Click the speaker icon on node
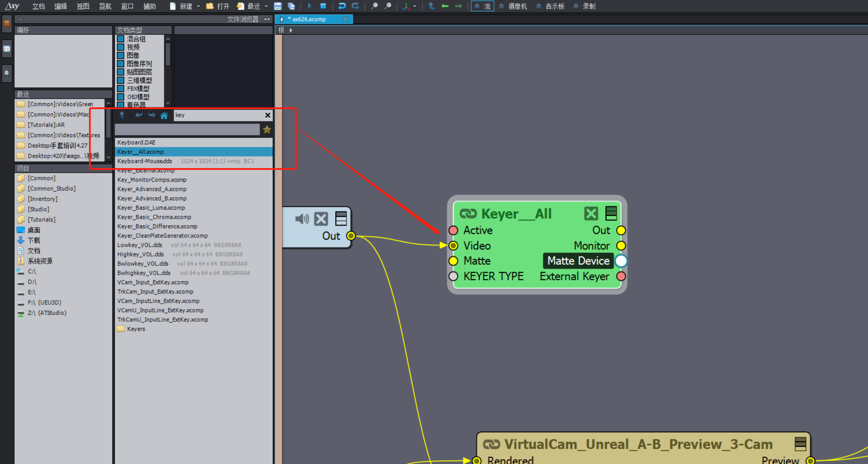Screen dimensions: 868x464 click(302, 219)
